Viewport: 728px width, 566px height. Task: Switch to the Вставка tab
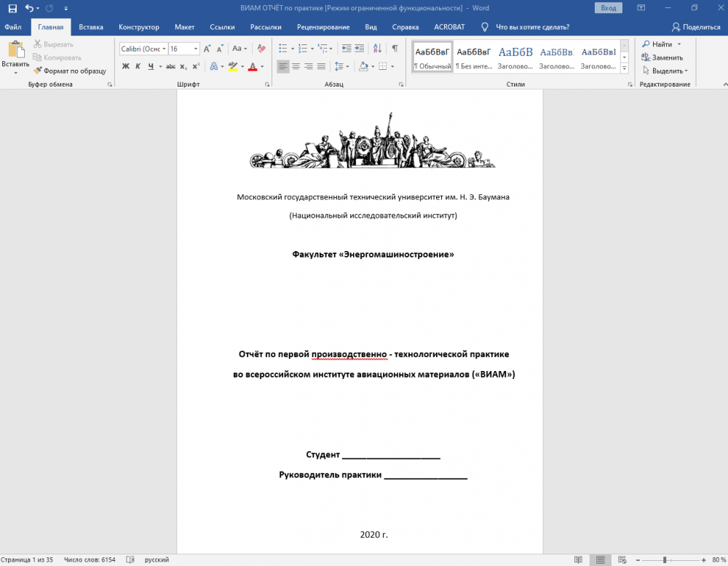(x=91, y=27)
